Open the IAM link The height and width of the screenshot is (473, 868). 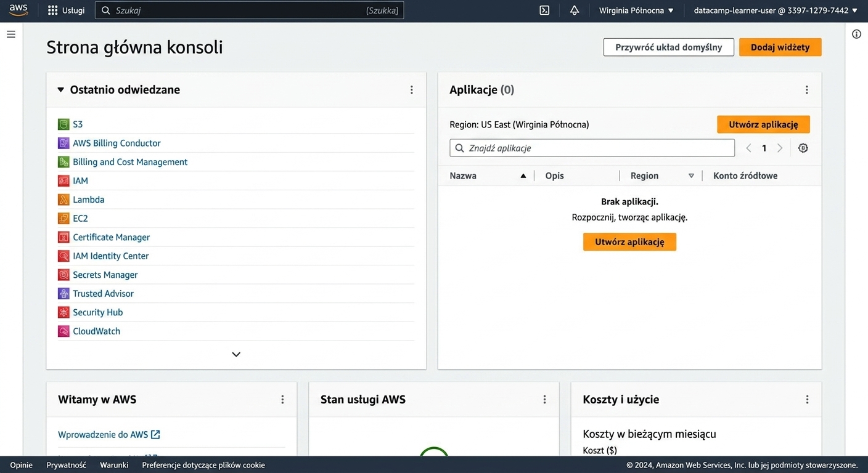[80, 180]
